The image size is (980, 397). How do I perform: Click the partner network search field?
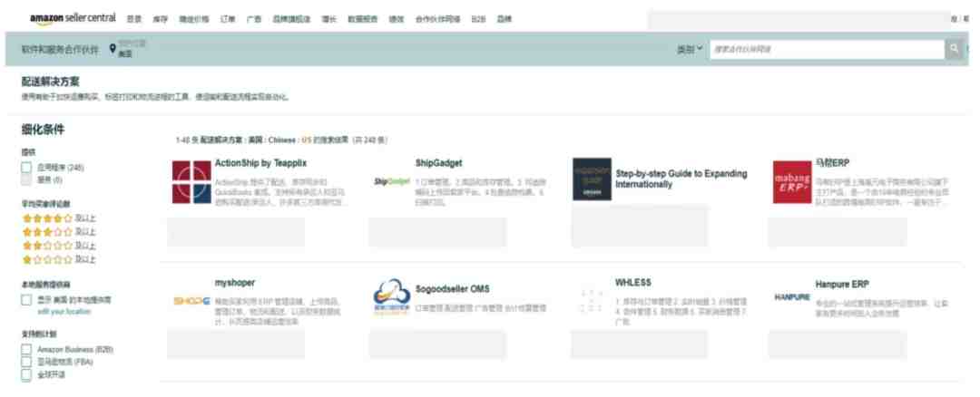827,49
